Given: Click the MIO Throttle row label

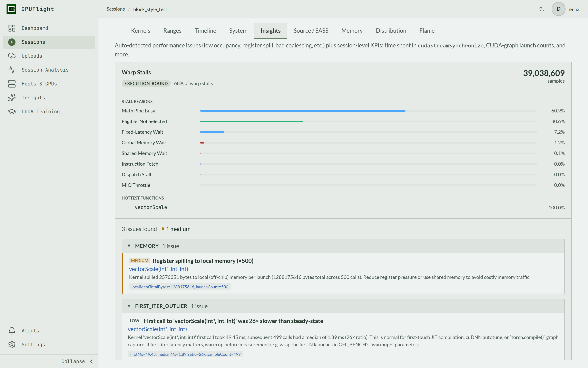Looking at the screenshot, I should click(x=136, y=185).
